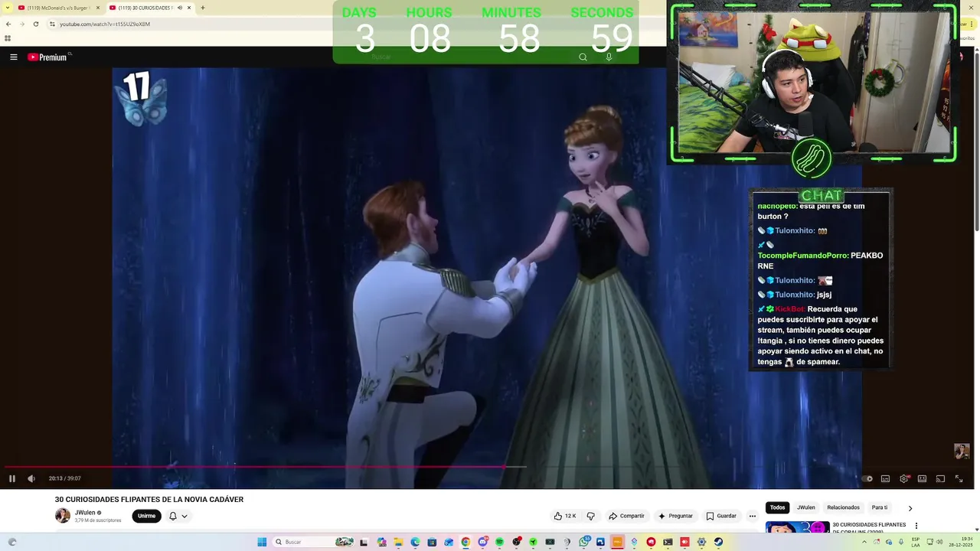Open a new browser tab

[x=203, y=8]
